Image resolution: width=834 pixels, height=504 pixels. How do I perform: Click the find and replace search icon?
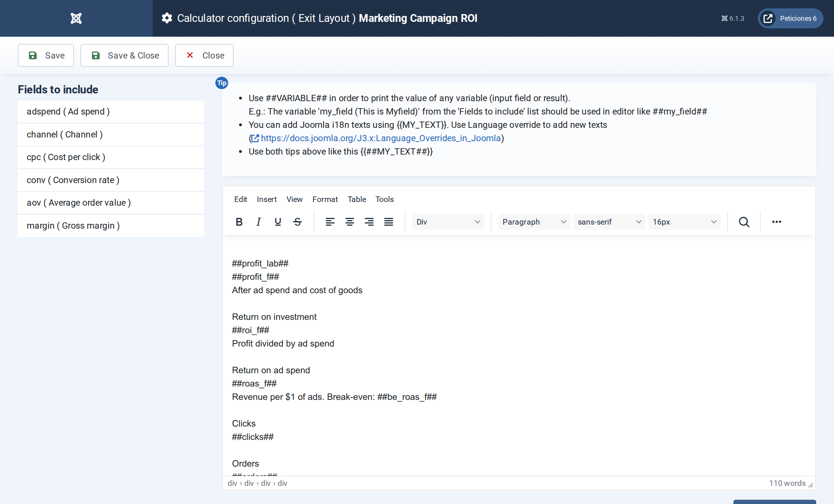click(x=744, y=222)
